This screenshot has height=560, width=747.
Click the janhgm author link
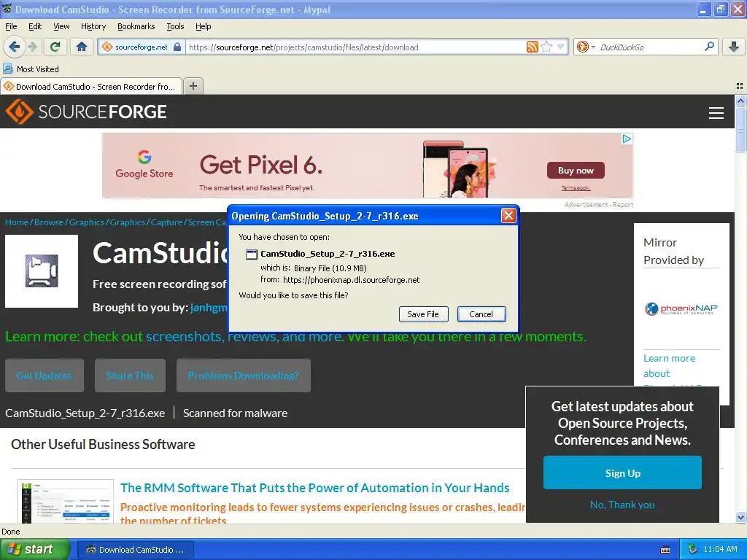[x=209, y=308]
